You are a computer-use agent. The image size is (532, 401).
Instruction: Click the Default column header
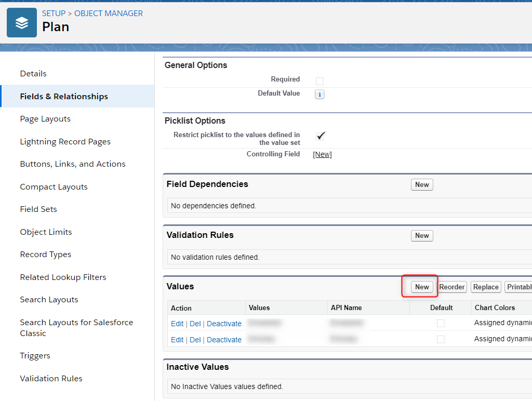pyautogui.click(x=442, y=308)
